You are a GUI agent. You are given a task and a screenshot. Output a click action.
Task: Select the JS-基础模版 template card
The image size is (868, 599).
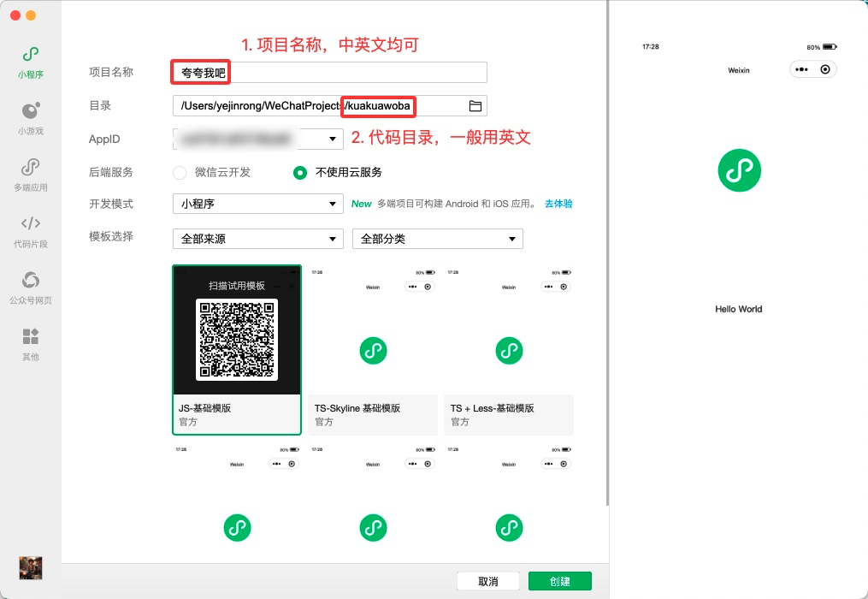click(x=237, y=350)
